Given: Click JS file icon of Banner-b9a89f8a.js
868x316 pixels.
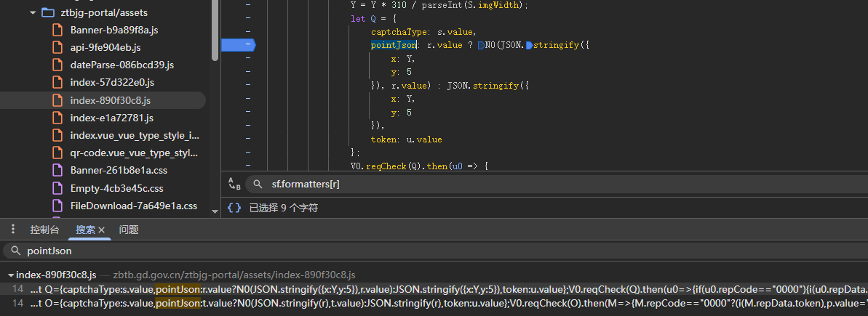Looking at the screenshot, I should [57, 30].
